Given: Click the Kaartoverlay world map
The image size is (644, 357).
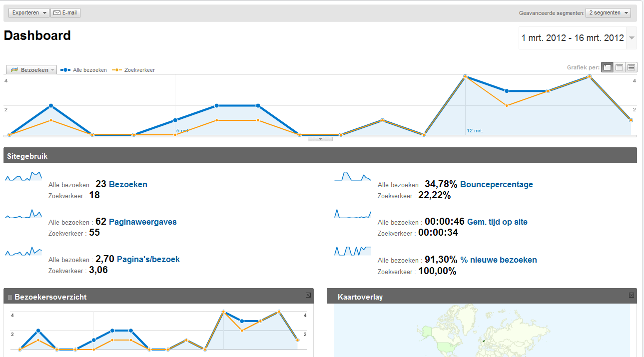Looking at the screenshot, I should coord(482,330).
